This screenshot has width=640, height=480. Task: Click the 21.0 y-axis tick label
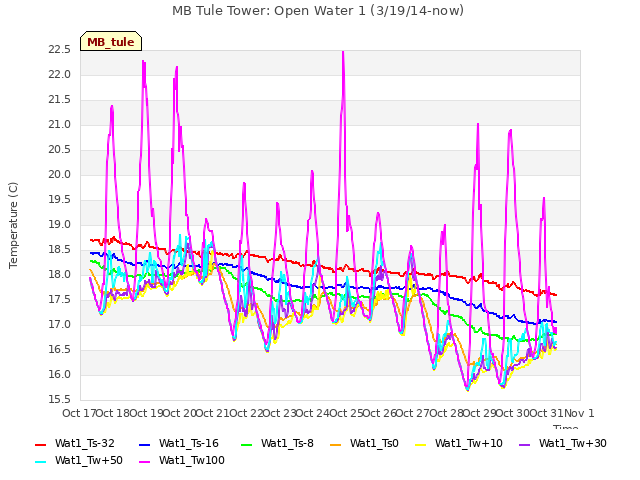coord(60,124)
